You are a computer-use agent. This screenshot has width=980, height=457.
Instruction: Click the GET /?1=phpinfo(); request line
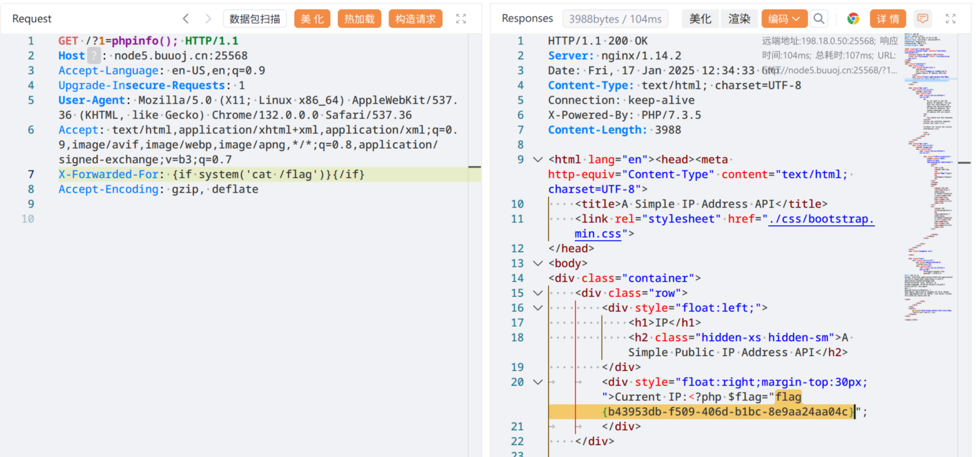click(x=148, y=41)
